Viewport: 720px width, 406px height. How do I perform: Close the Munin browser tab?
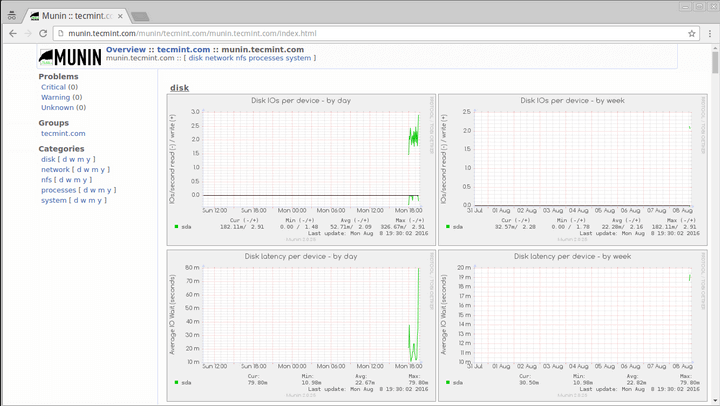pos(120,16)
